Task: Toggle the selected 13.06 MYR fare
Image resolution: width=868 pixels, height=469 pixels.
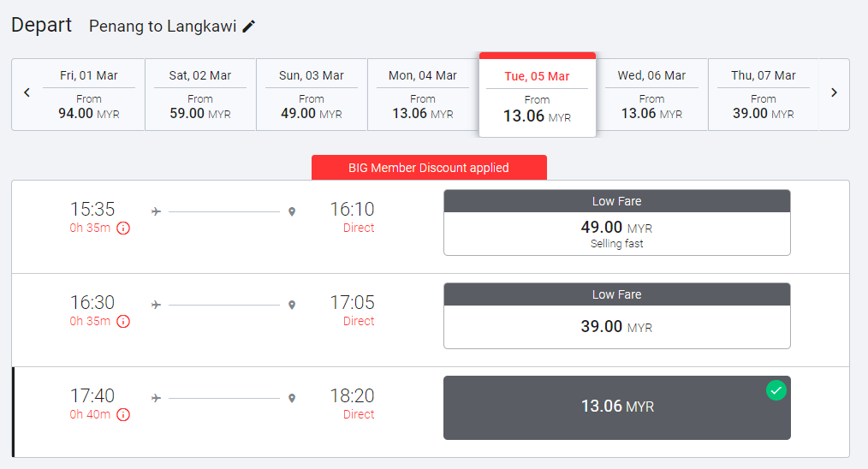Action: tap(616, 407)
